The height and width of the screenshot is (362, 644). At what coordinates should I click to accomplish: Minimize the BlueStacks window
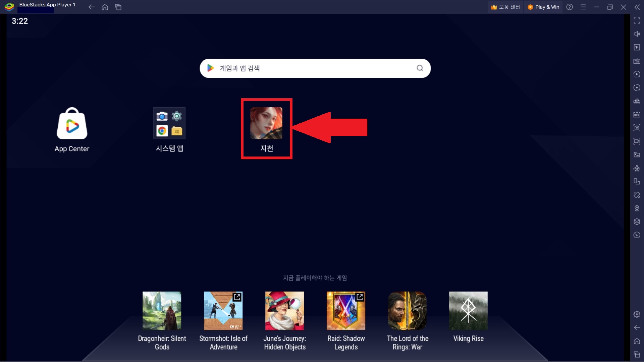pos(596,7)
